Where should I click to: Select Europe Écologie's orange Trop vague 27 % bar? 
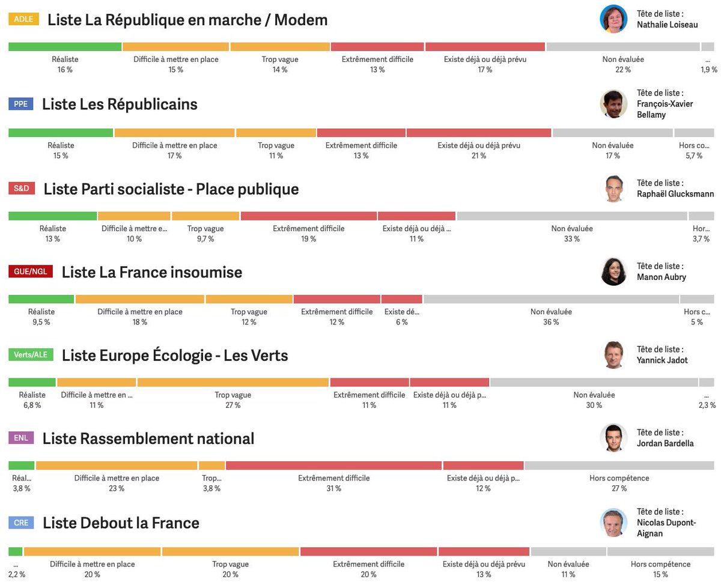[x=233, y=383]
